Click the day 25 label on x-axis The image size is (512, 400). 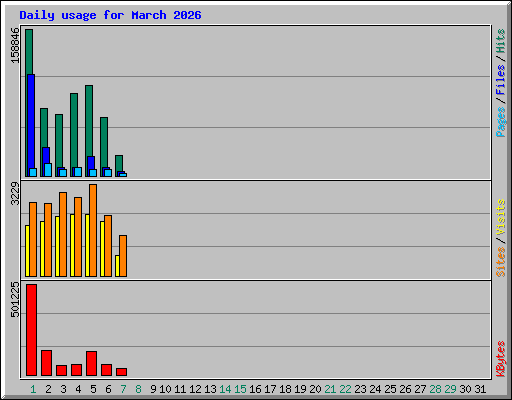pyautogui.click(x=390, y=389)
